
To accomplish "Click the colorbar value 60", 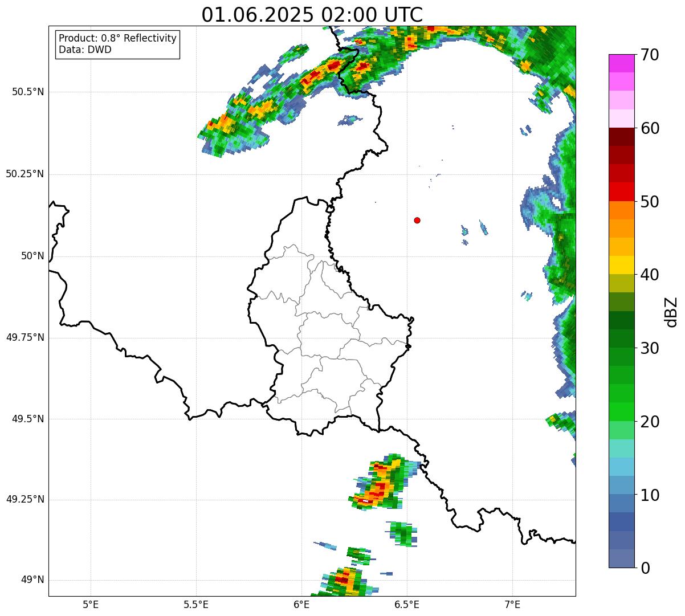I will coord(650,128).
